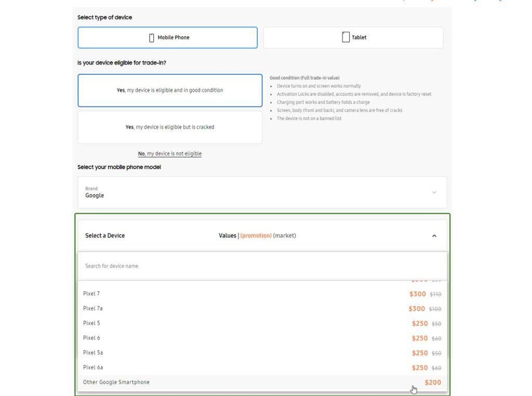
Task: Pick Pixel 7 from device list
Action: click(x=91, y=294)
